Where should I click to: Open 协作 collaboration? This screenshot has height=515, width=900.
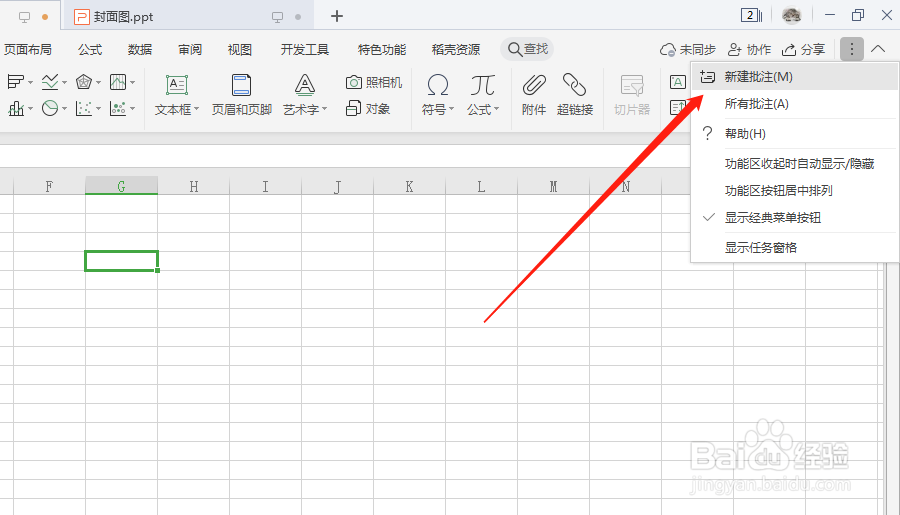(x=749, y=50)
